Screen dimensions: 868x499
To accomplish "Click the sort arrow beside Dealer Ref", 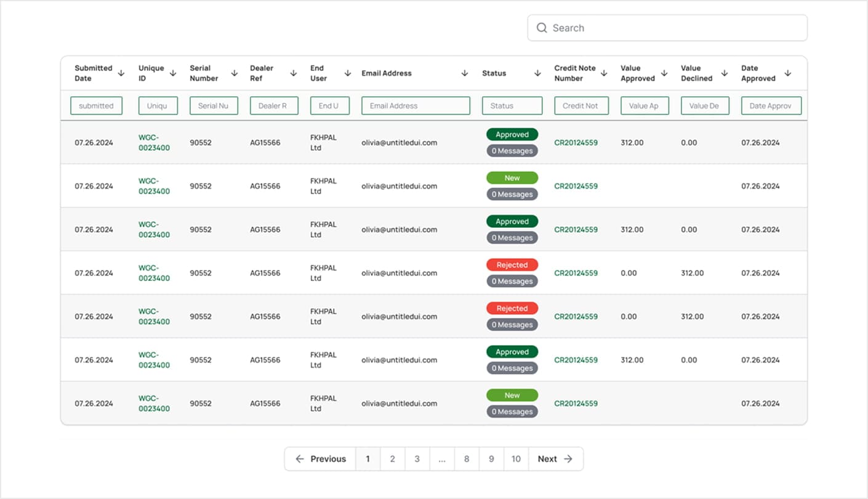I will [x=294, y=73].
